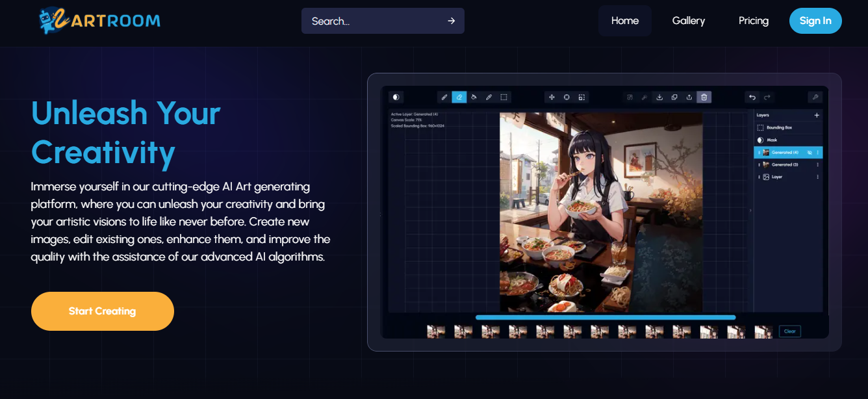This screenshot has height=399, width=868.
Task: Click the anime girl canvas image
Action: [601, 212]
